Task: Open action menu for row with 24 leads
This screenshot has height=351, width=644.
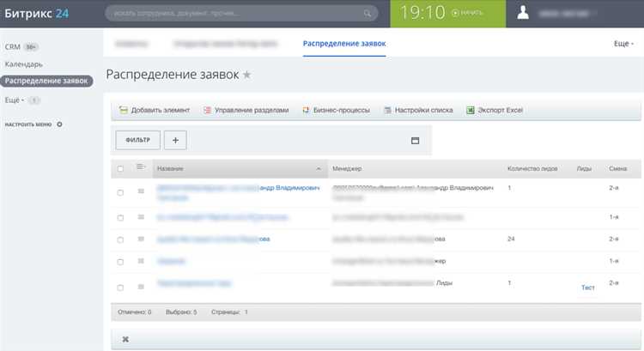Action: tap(141, 239)
